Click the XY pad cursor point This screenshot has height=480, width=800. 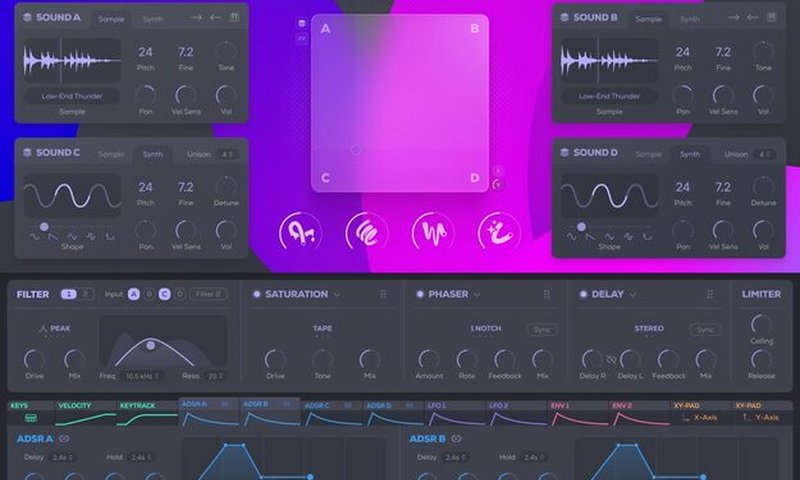[x=355, y=151]
